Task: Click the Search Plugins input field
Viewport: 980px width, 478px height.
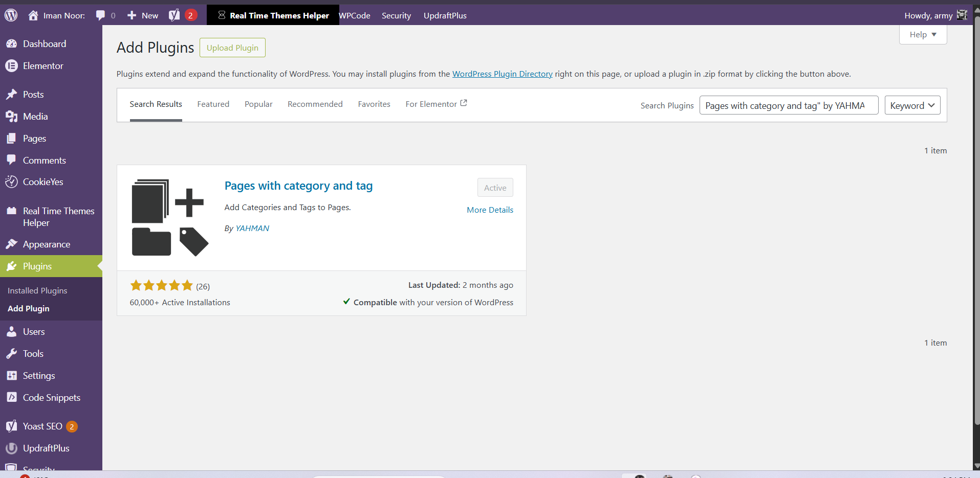Action: click(789, 105)
